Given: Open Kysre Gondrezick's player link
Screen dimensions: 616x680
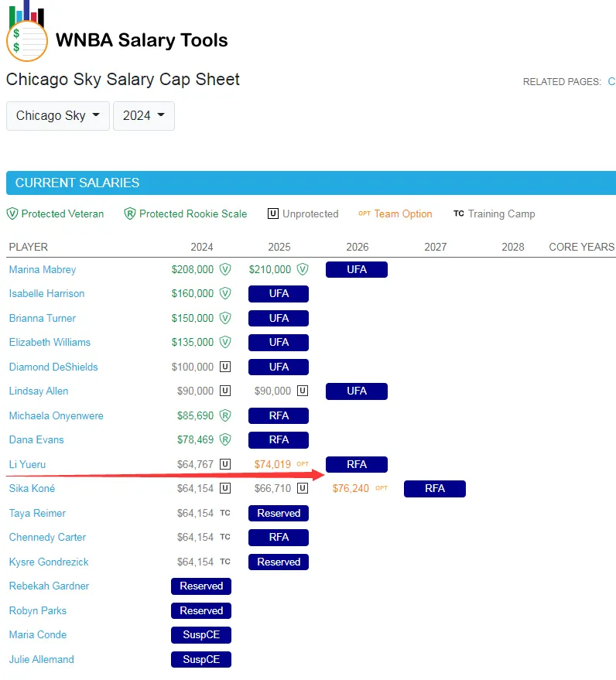Looking at the screenshot, I should pos(49,562).
